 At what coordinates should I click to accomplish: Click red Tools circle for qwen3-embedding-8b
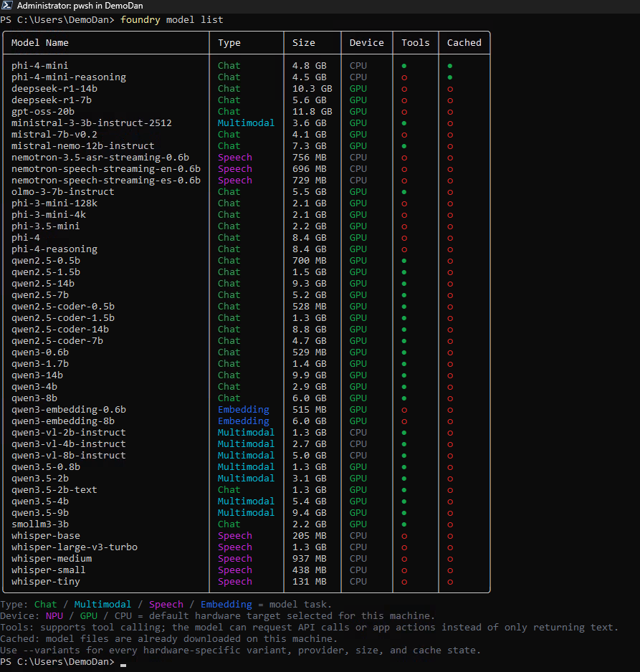[403, 422]
